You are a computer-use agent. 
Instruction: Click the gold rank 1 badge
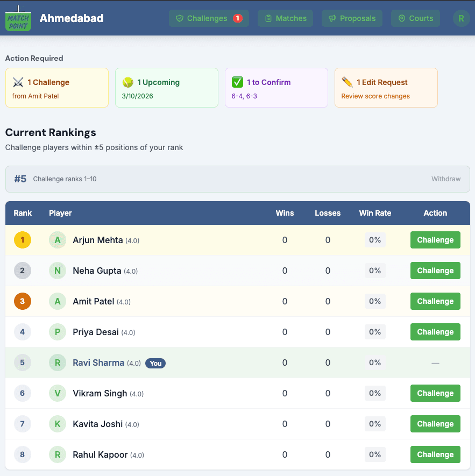click(22, 240)
